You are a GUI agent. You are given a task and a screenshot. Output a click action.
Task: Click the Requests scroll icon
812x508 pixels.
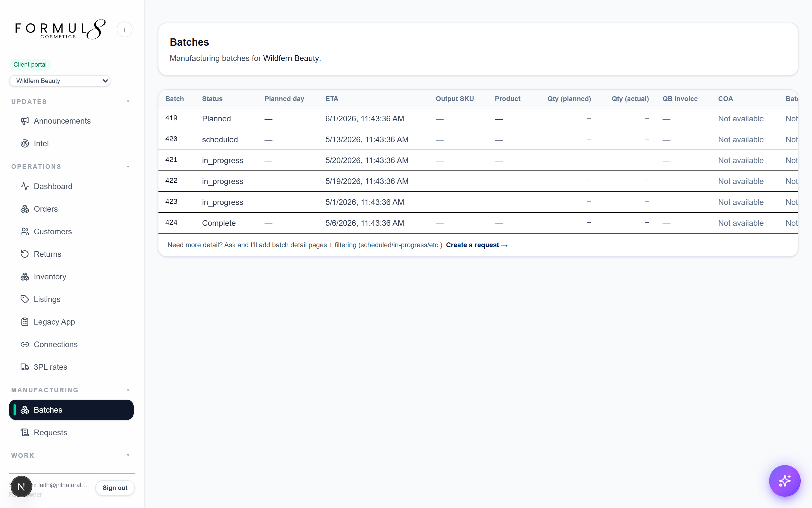point(25,432)
